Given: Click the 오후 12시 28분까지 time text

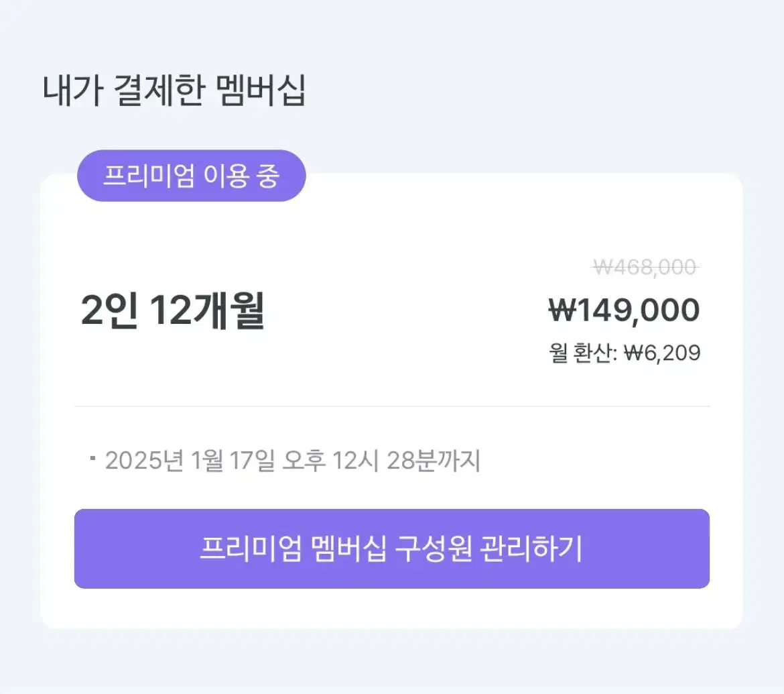Looking at the screenshot, I should point(381,461).
